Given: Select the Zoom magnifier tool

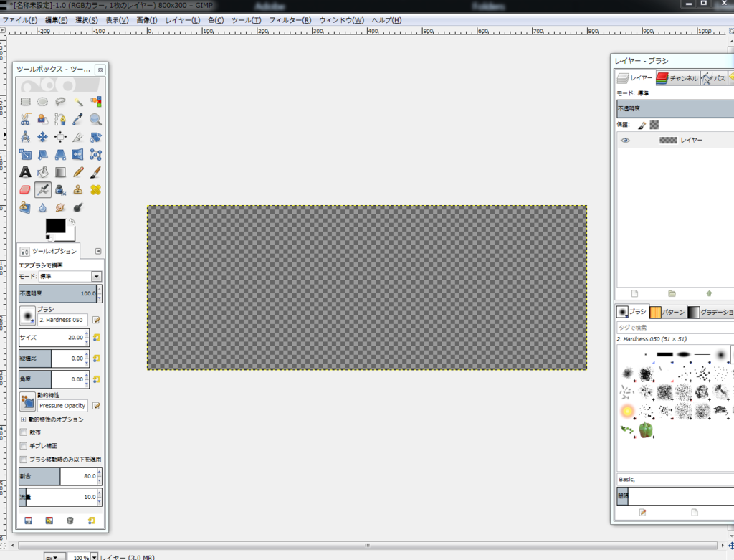Looking at the screenshot, I should coord(95,120).
